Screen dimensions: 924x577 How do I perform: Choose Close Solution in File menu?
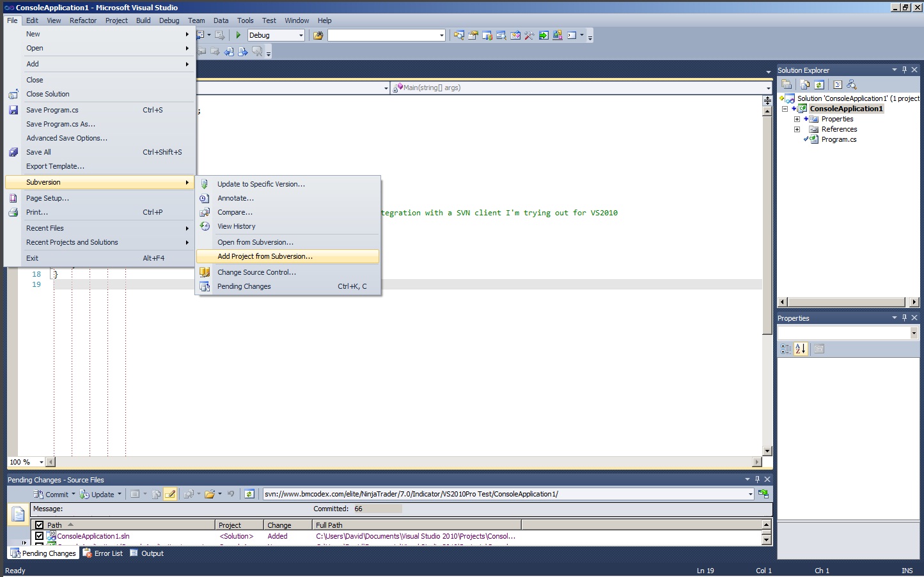(x=100, y=94)
